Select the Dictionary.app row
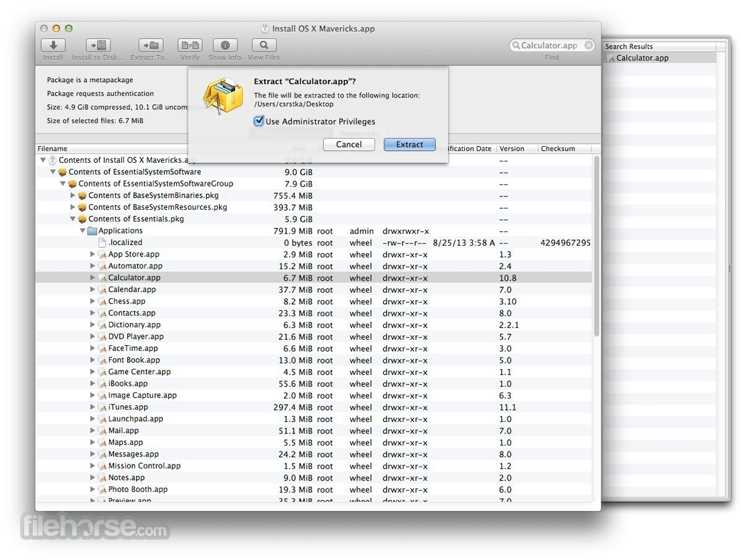The image size is (741, 560). 314,325
